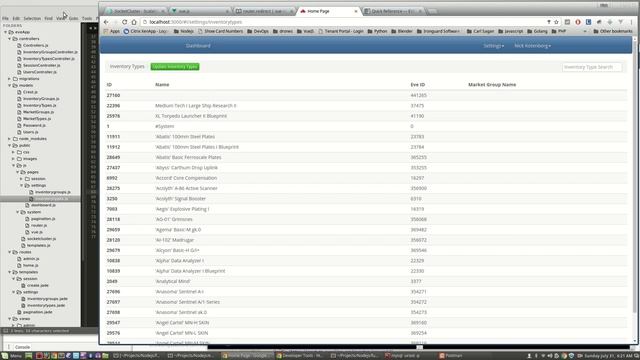
Task: Switch to the router.redirect browser tab
Action: pos(264,11)
